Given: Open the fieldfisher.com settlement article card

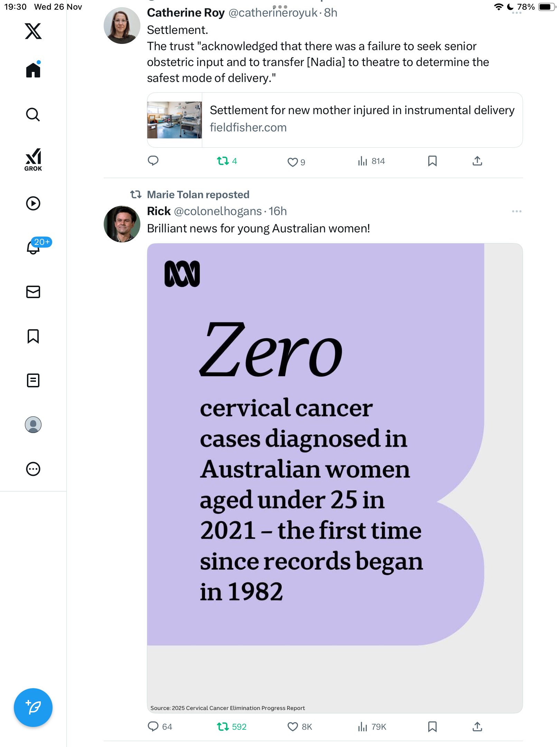Looking at the screenshot, I should coord(335,120).
